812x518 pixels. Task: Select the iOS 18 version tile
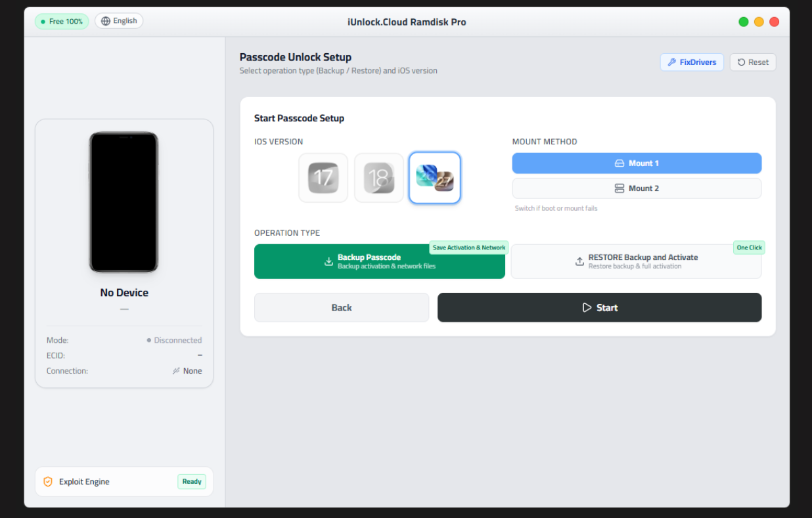point(379,178)
